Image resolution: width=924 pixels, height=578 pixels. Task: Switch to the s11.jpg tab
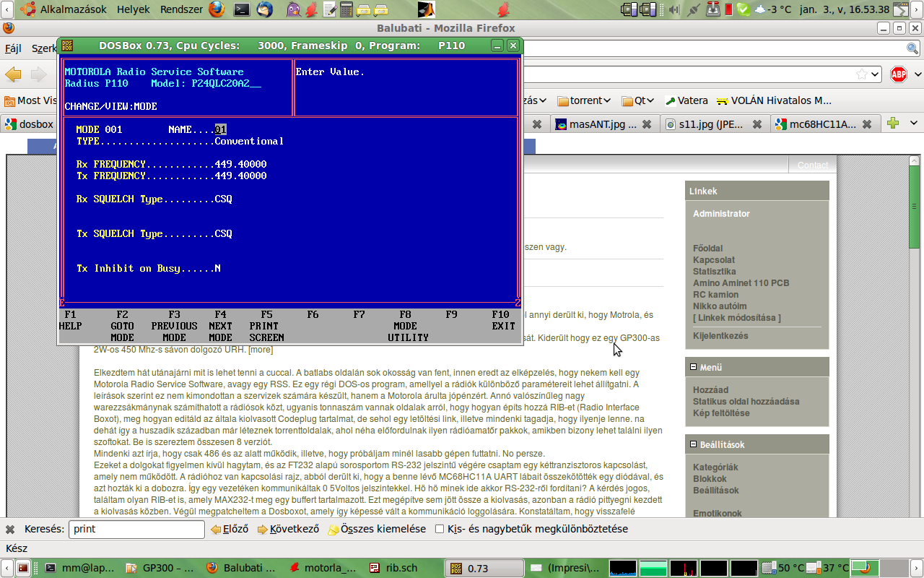tap(715, 124)
